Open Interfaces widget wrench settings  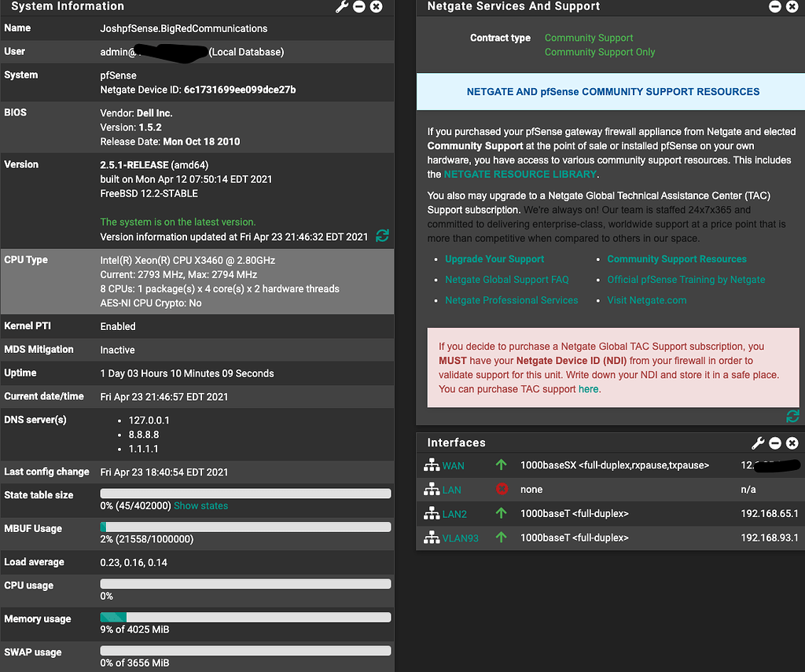758,443
